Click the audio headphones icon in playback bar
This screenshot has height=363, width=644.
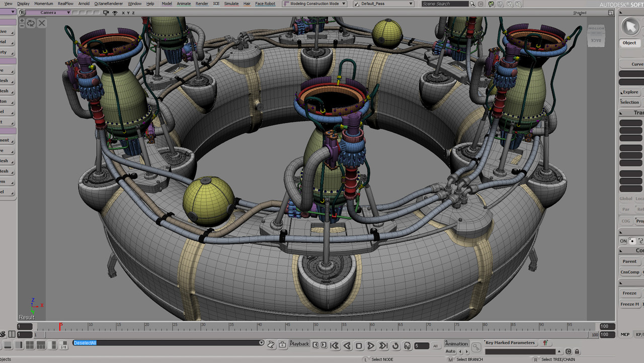click(x=407, y=345)
